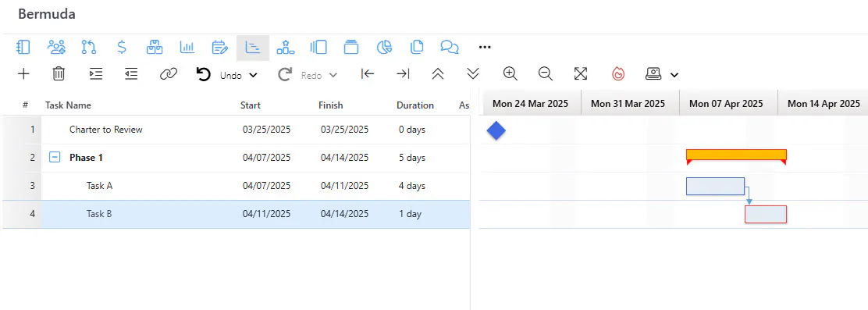Viewport: 868px width, 310px height.
Task: Select the Task B name cell
Action: (x=99, y=214)
